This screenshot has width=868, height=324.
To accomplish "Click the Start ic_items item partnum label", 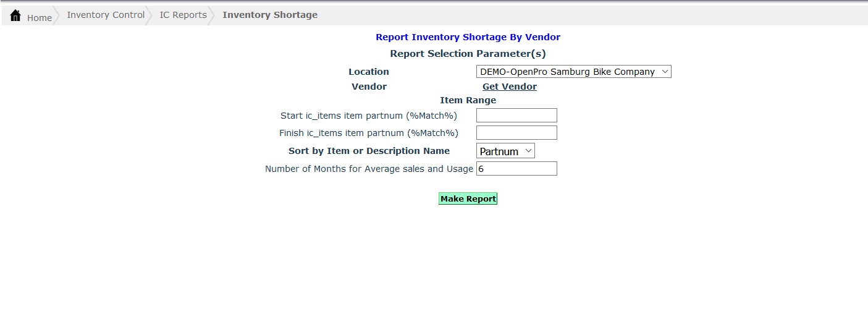I will [369, 116].
